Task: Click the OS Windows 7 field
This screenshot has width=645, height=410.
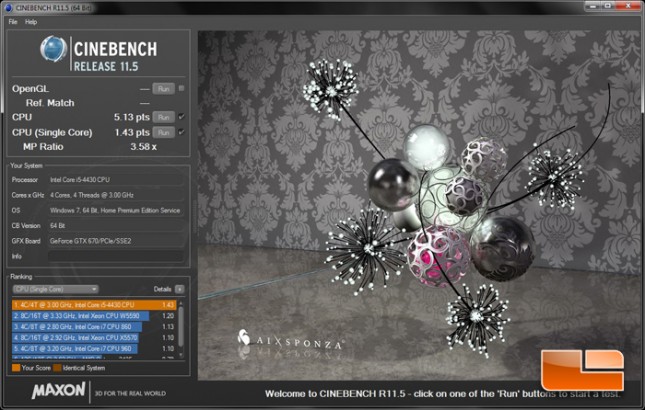Action: pyautogui.click(x=116, y=210)
